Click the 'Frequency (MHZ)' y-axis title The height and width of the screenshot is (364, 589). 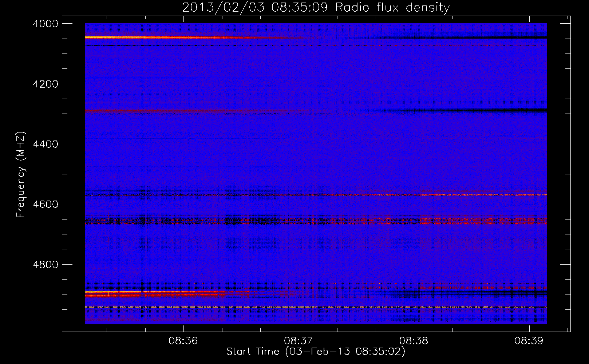(x=21, y=175)
